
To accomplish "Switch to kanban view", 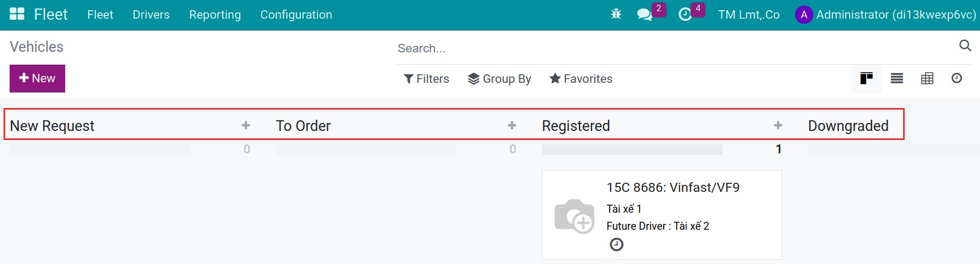I will 867,79.
